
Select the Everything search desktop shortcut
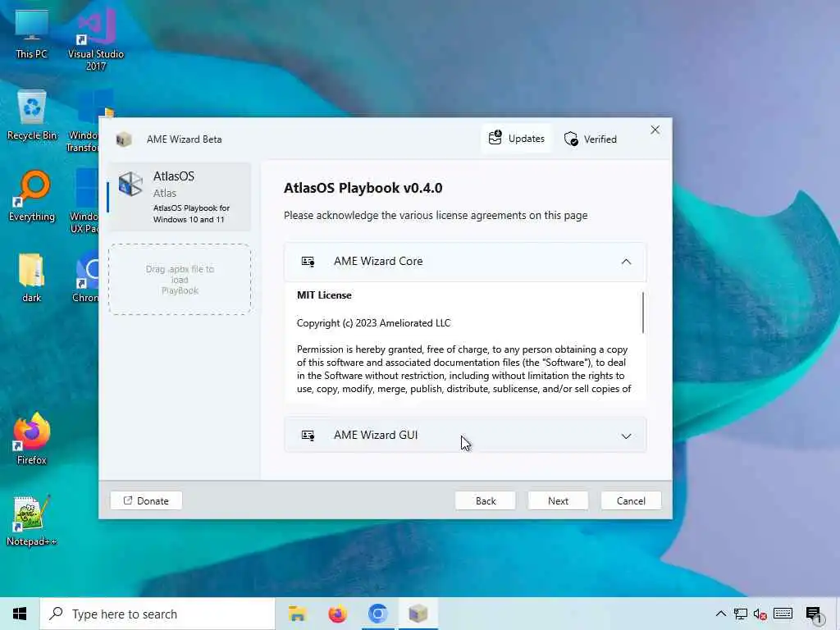pyautogui.click(x=32, y=196)
